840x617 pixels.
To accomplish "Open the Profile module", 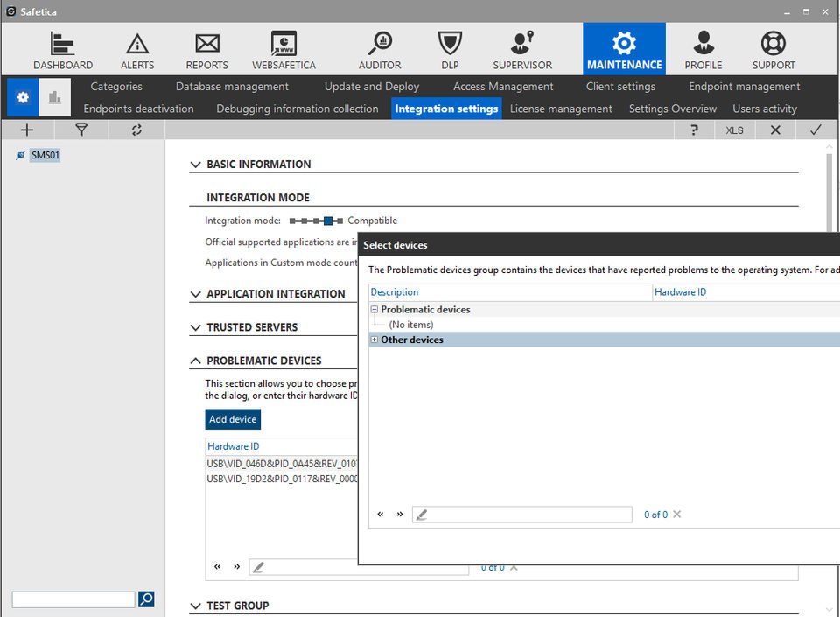I will pyautogui.click(x=703, y=50).
